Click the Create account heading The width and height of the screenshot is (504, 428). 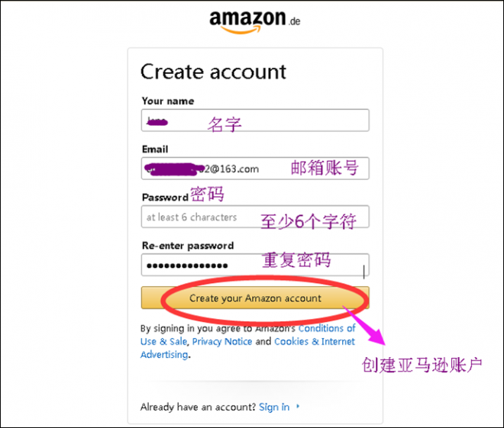pos(213,72)
